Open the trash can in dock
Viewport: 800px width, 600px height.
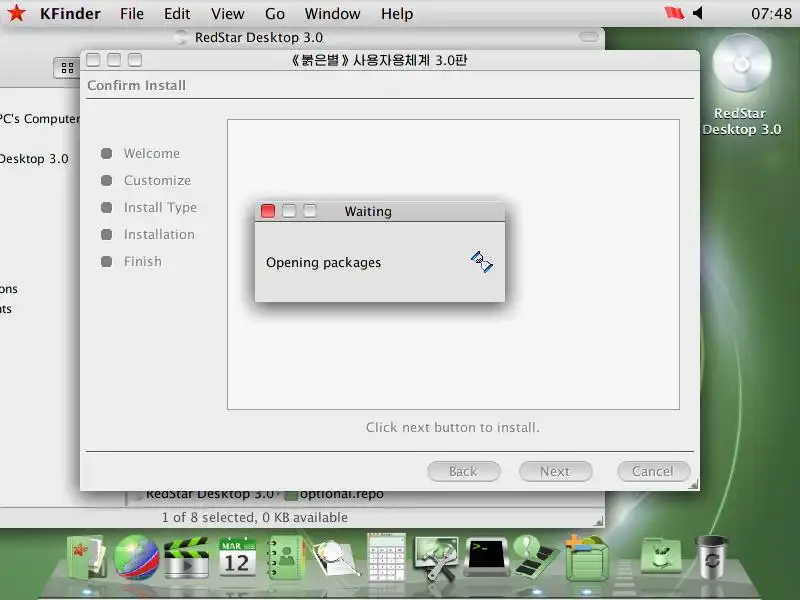(x=711, y=557)
